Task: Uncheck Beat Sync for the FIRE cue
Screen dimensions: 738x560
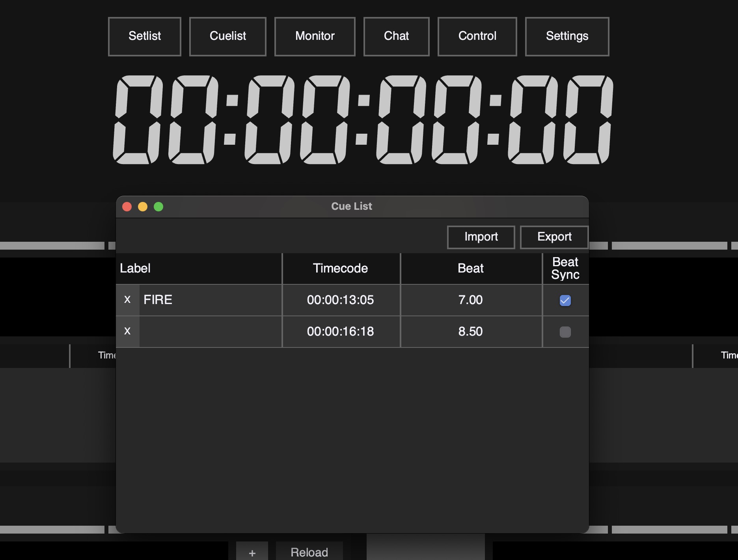Action: 565,301
